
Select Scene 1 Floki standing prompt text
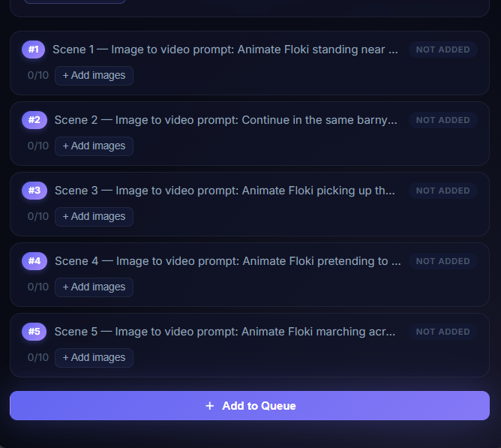pyautogui.click(x=225, y=50)
